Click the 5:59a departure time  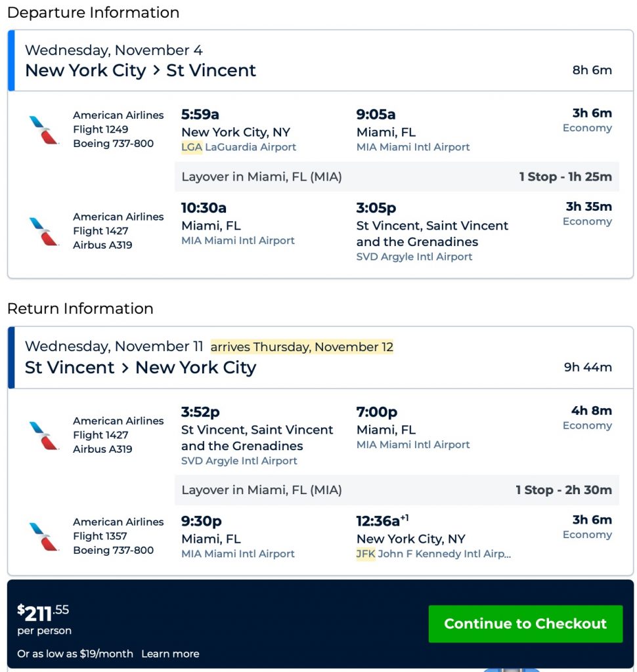click(x=200, y=115)
